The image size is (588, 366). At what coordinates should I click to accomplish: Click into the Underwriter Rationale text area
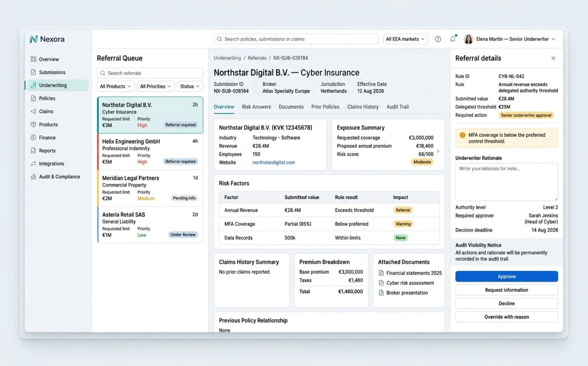pyautogui.click(x=506, y=182)
